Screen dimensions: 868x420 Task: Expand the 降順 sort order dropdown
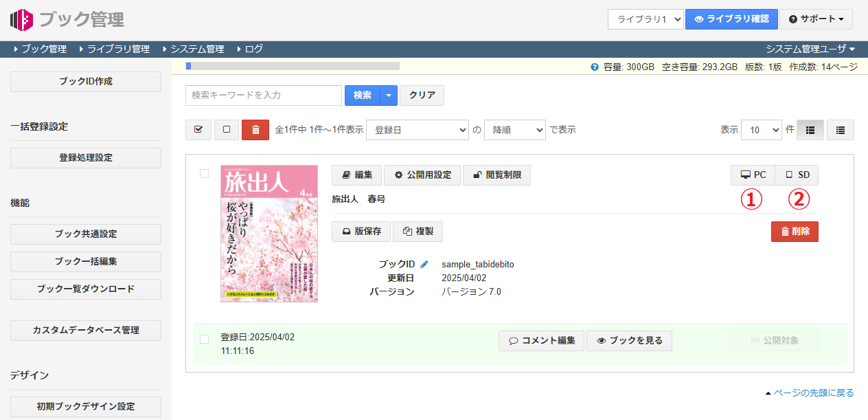click(514, 130)
